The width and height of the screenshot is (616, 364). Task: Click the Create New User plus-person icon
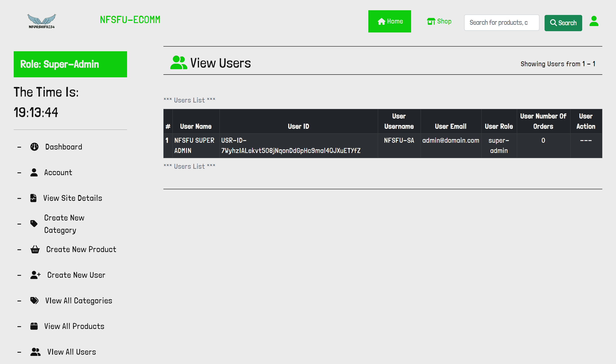35,275
